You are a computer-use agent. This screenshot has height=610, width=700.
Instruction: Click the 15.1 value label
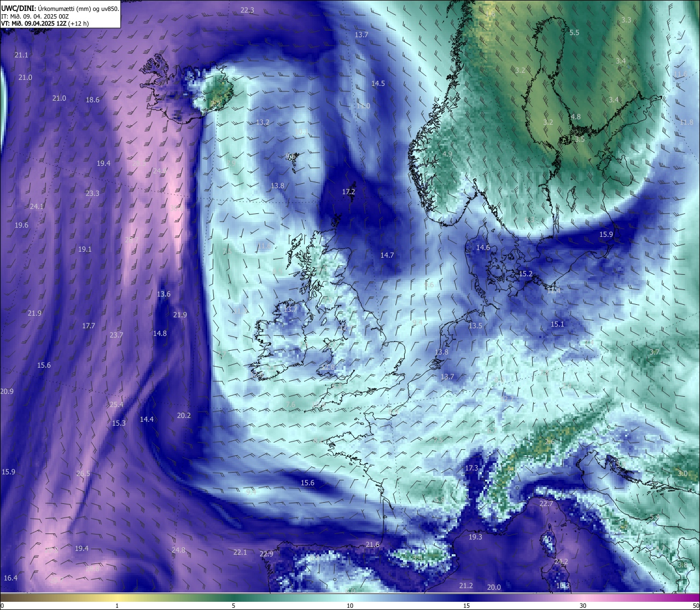point(557,324)
